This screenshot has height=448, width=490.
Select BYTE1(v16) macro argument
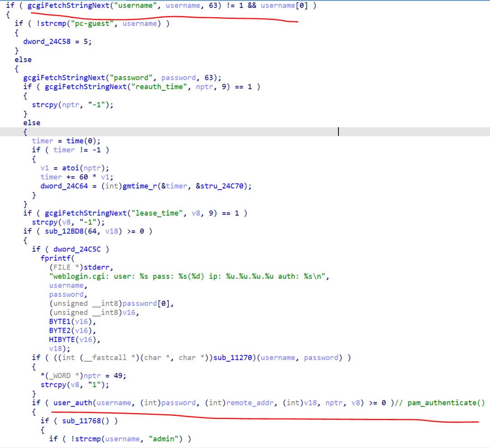pos(70,321)
